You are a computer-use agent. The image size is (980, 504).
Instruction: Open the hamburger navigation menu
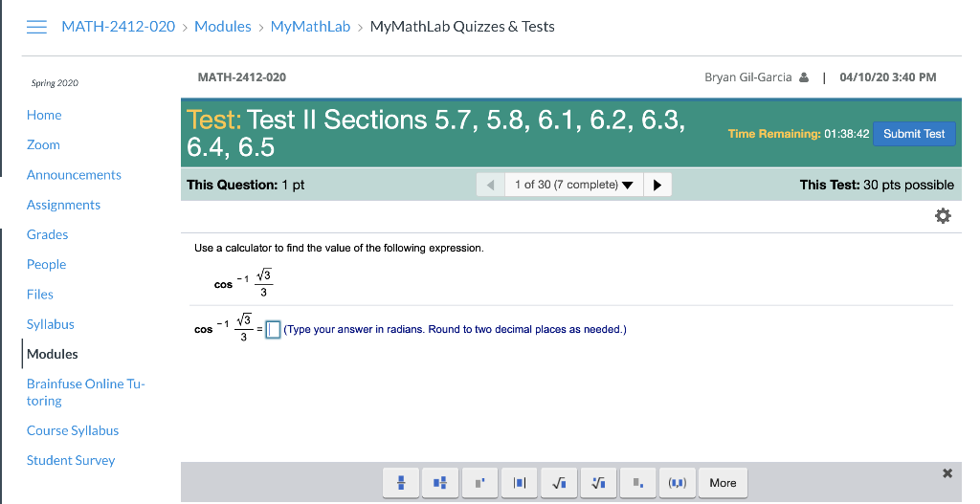(36, 27)
